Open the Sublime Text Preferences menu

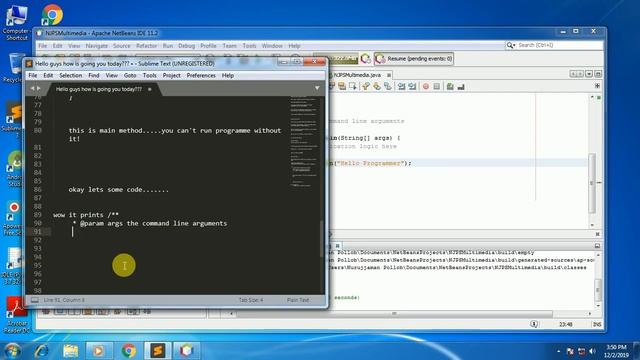click(201, 76)
